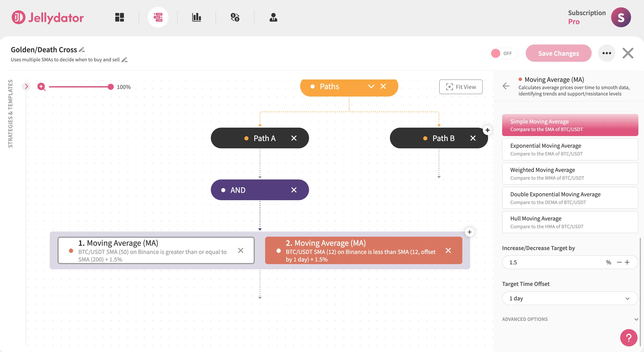The height and width of the screenshot is (352, 644).
Task: Remove the Paths node with its X
Action: tap(383, 86)
